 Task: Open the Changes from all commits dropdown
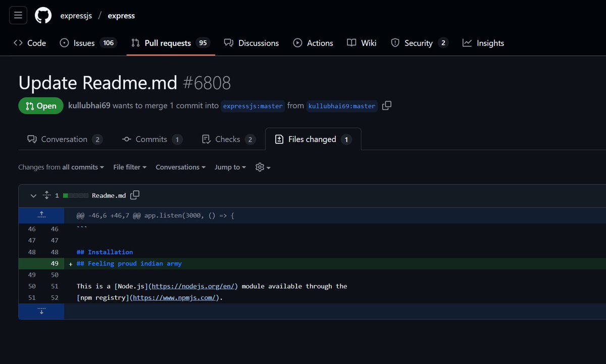61,167
